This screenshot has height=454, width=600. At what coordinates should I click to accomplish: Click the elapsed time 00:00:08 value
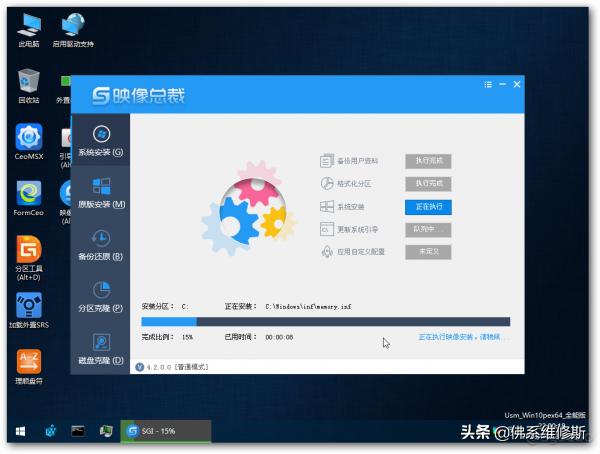279,337
